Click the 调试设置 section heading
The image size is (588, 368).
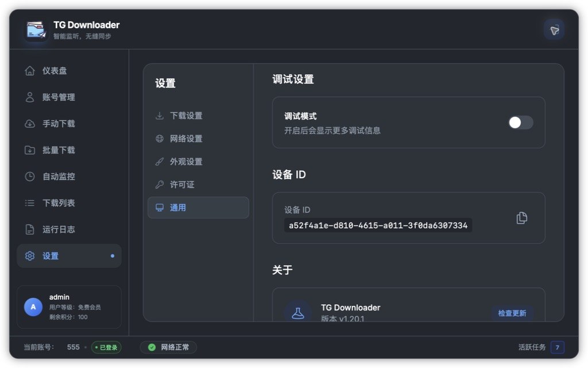coord(293,79)
